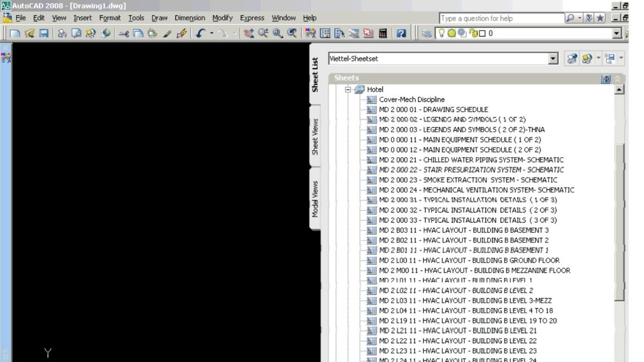Viewport: 644px width, 362px height.
Task: Open the layer control dropdown arrow
Action: click(x=617, y=33)
